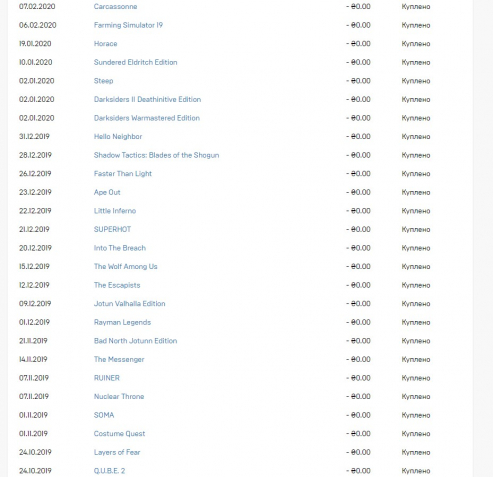Click the Rayman Legends link
493x477 pixels.
click(x=122, y=322)
